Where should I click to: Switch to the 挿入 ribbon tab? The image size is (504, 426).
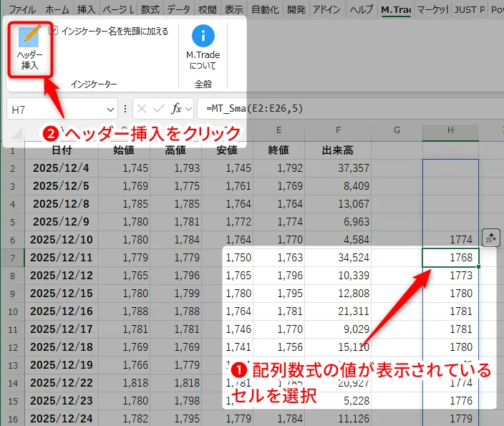pos(86,9)
